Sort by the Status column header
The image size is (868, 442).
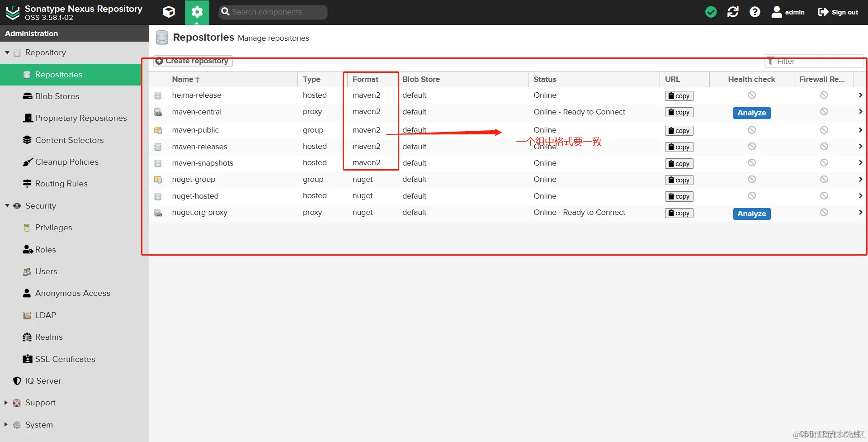594,79
